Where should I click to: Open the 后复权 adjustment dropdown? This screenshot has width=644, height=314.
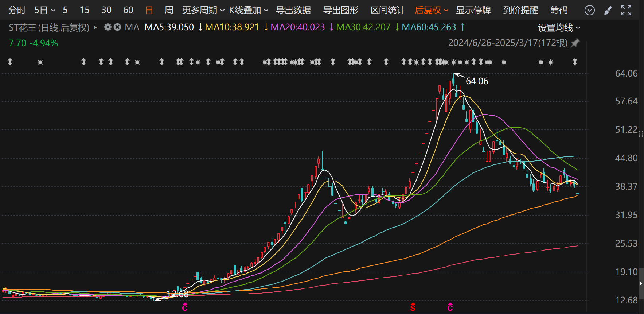point(431,11)
